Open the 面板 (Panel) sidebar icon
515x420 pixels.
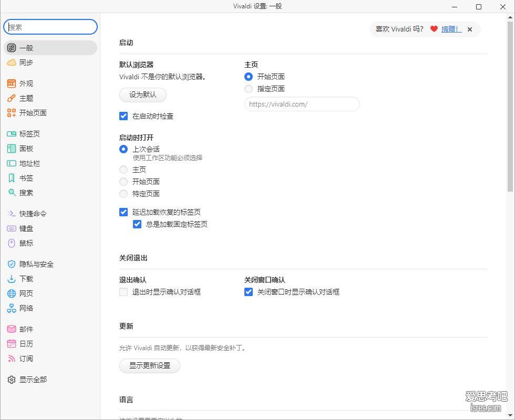point(12,149)
